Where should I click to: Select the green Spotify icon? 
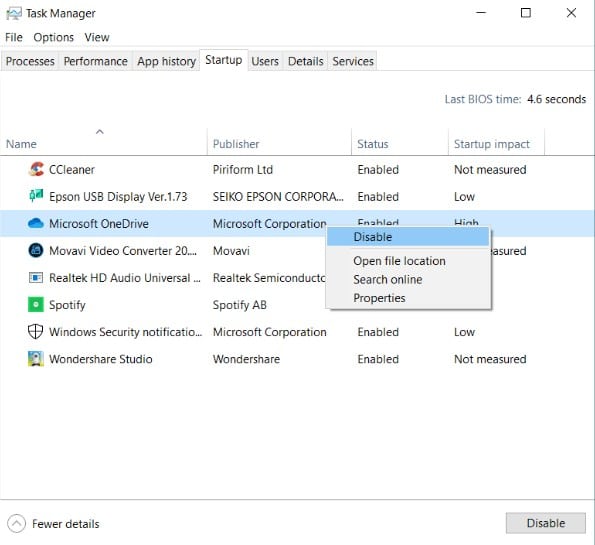point(36,305)
